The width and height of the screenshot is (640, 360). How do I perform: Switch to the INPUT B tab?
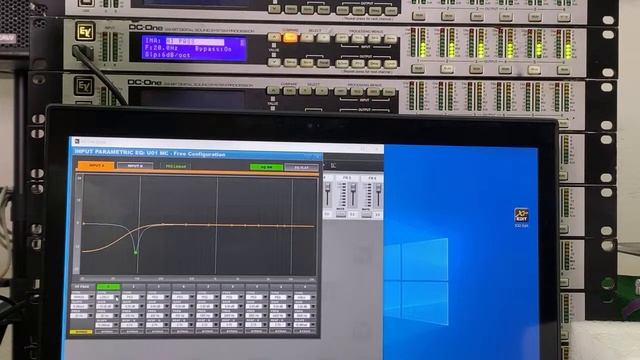pyautogui.click(x=135, y=166)
